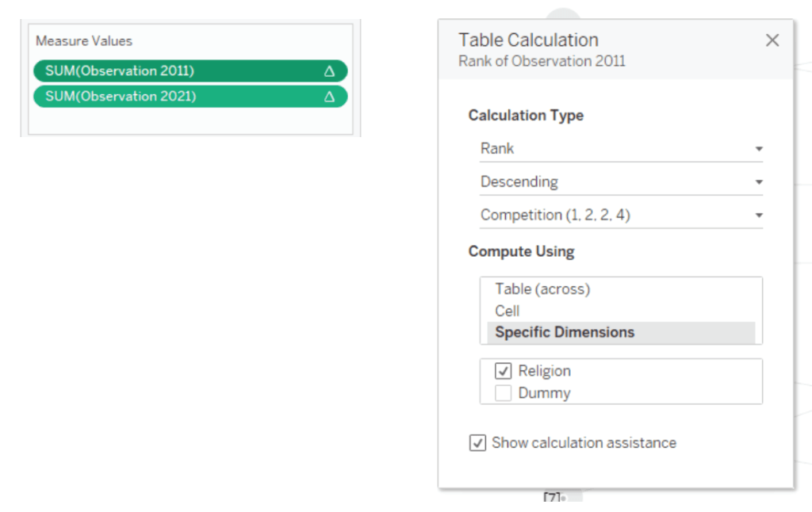Choose Table (across) in Compute Using
This screenshot has height=512, width=812.
tap(542, 289)
